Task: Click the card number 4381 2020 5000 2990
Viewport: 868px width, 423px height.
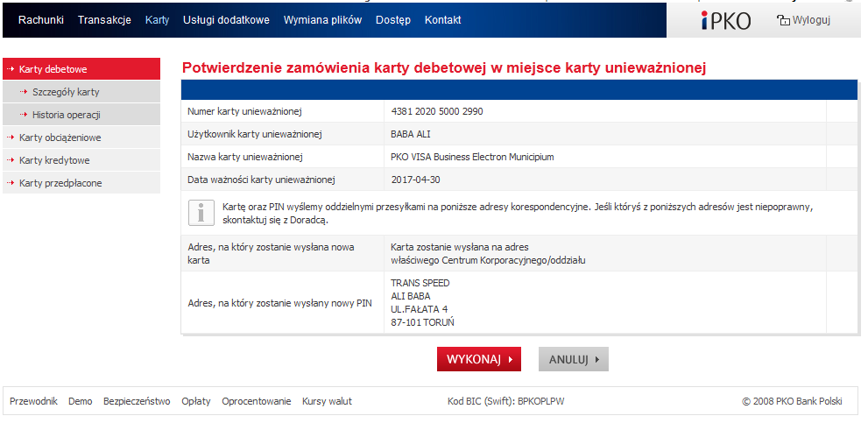Action: pos(437,111)
